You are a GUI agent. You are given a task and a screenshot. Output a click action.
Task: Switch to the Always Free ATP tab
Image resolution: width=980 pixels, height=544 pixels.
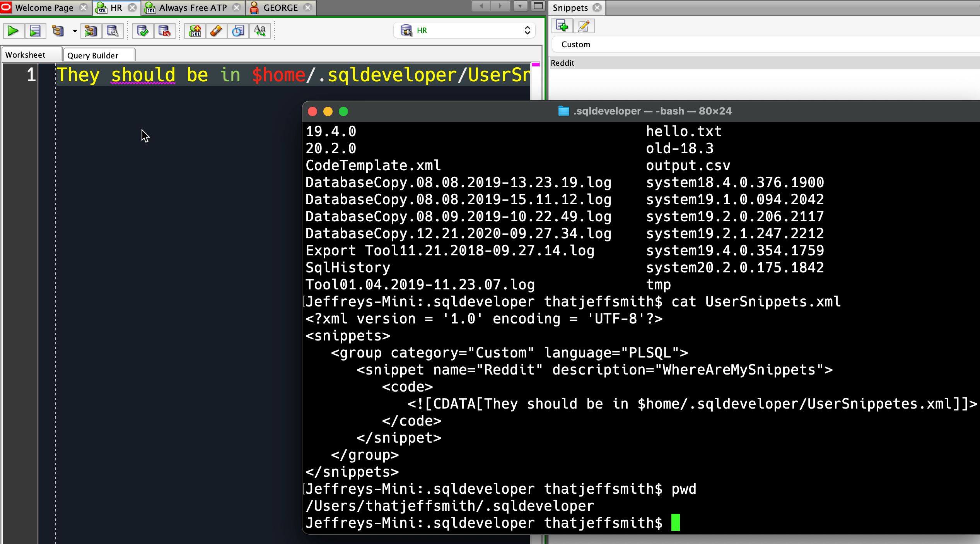click(x=193, y=8)
